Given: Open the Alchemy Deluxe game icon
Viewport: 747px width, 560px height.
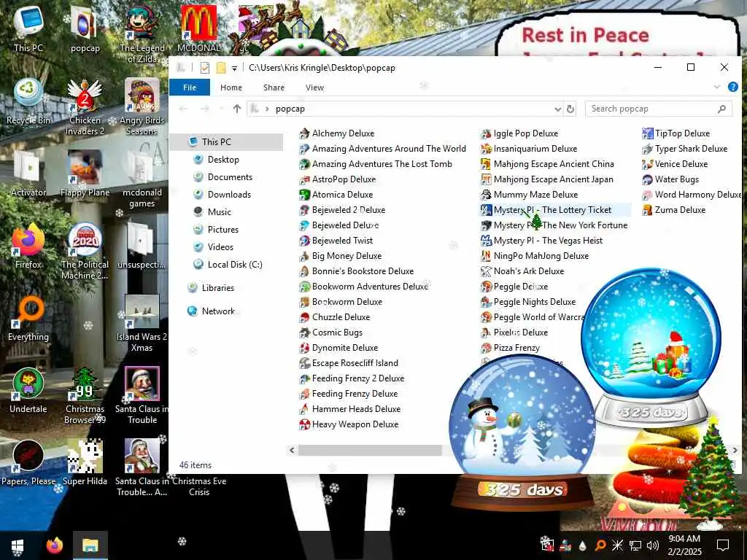Looking at the screenshot, I should (x=304, y=134).
